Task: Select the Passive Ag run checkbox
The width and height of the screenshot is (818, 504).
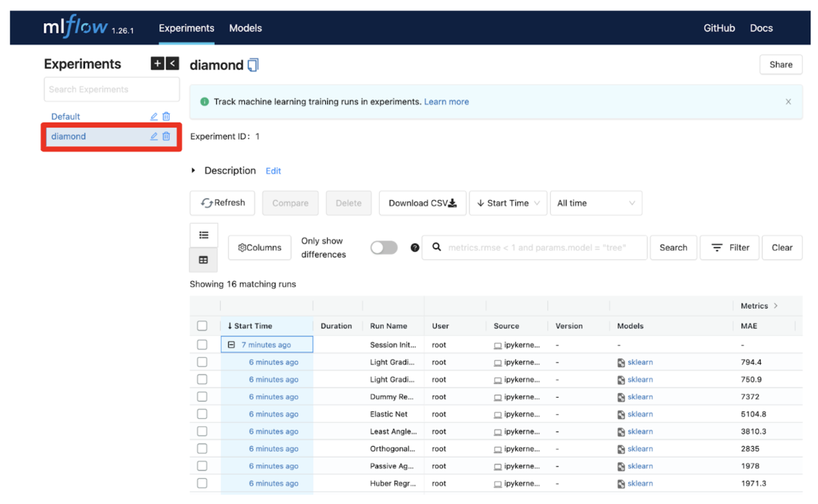Action: (x=202, y=466)
